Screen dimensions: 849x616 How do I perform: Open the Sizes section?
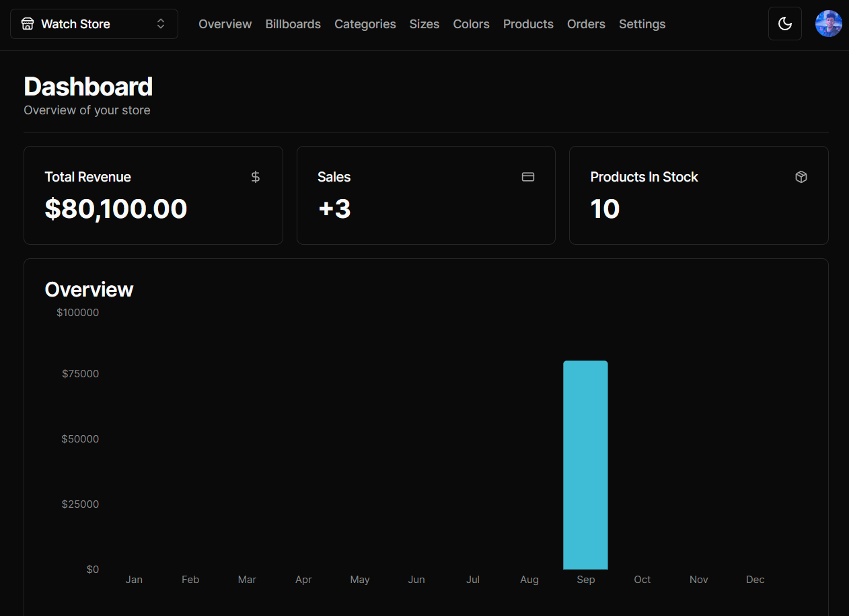point(424,24)
